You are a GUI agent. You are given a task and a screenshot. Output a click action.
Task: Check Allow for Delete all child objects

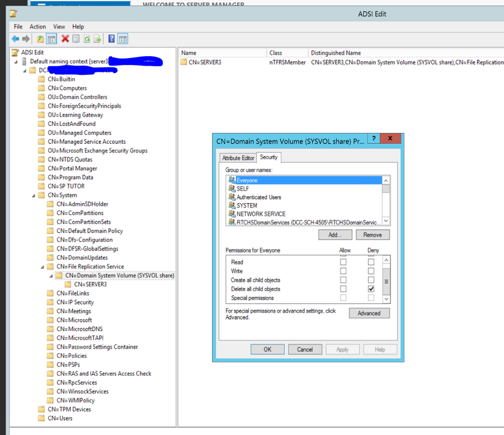pos(343,289)
